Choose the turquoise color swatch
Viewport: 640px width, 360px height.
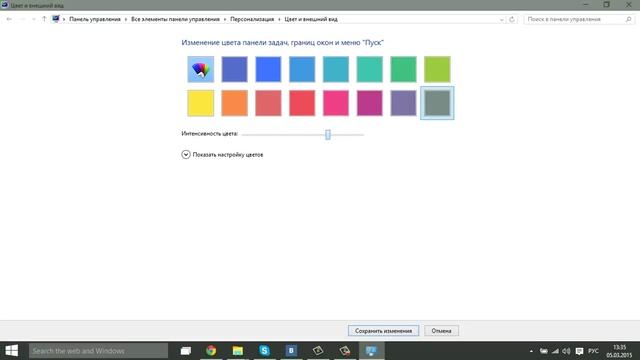369,69
